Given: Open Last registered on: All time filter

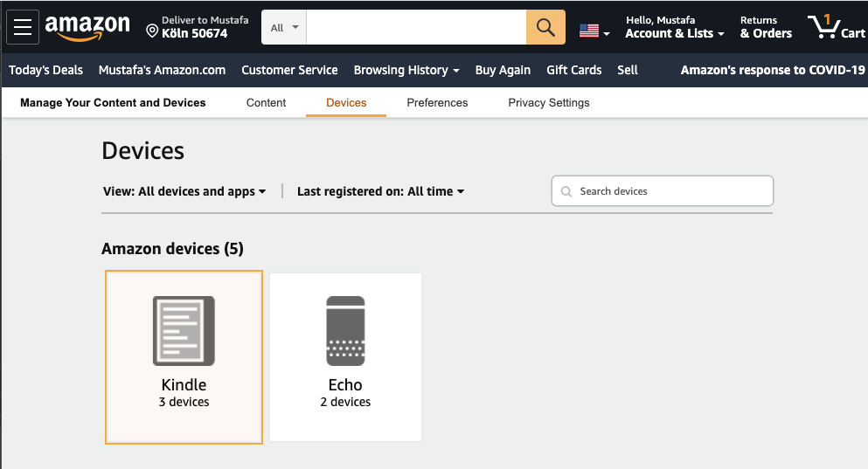Looking at the screenshot, I should point(380,191).
